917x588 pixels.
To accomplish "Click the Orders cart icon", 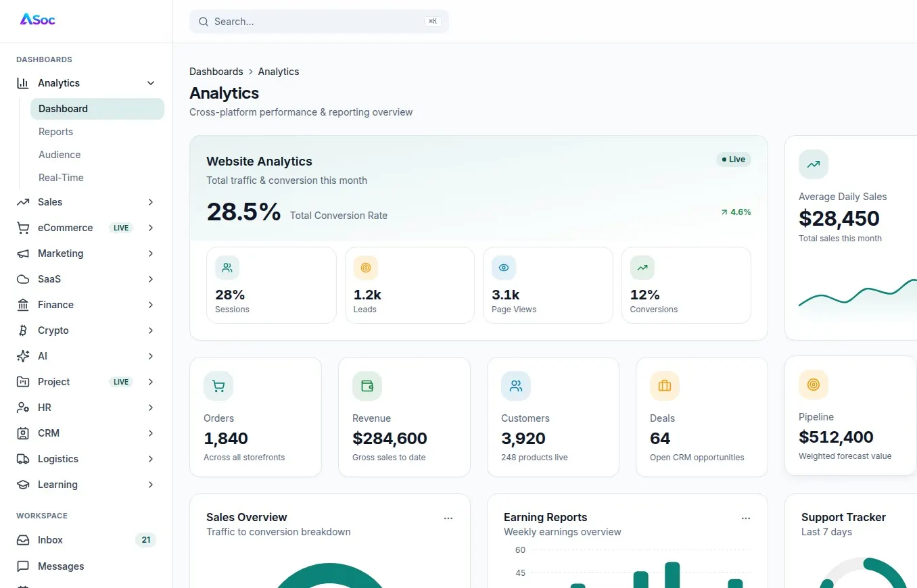I will 218,386.
